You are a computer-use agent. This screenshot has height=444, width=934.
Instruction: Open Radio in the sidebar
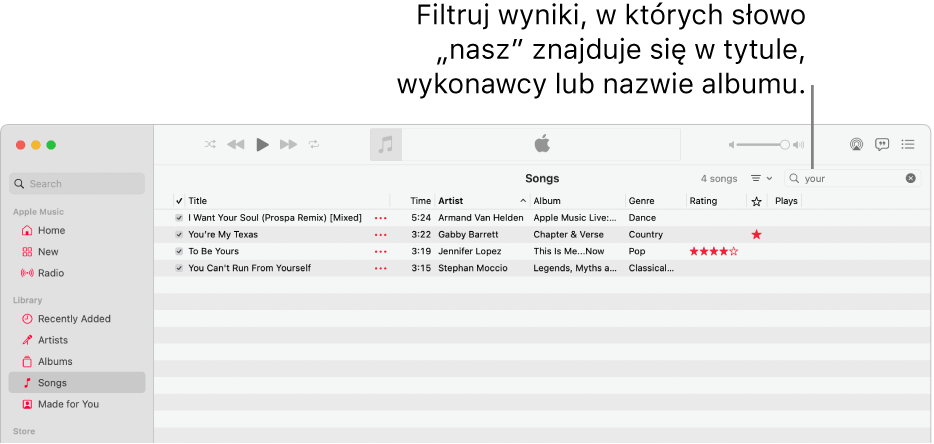tap(51, 274)
